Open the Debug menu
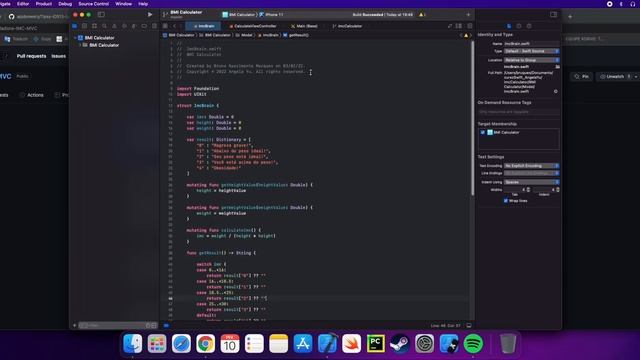Viewport: 640px width, 360px height. pos(65,4)
